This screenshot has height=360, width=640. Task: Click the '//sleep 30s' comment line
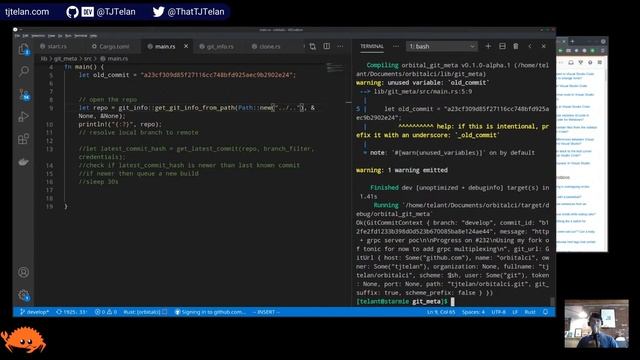pos(98,182)
